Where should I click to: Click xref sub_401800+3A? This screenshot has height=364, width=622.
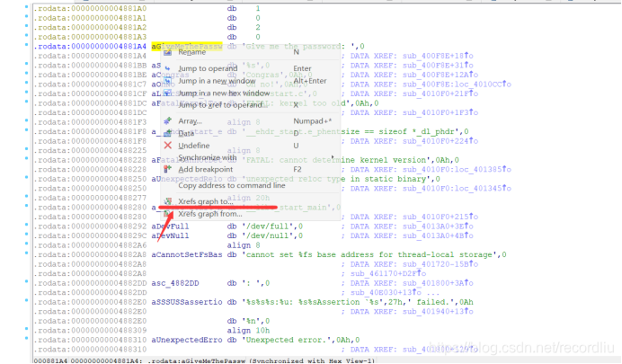click(438, 283)
